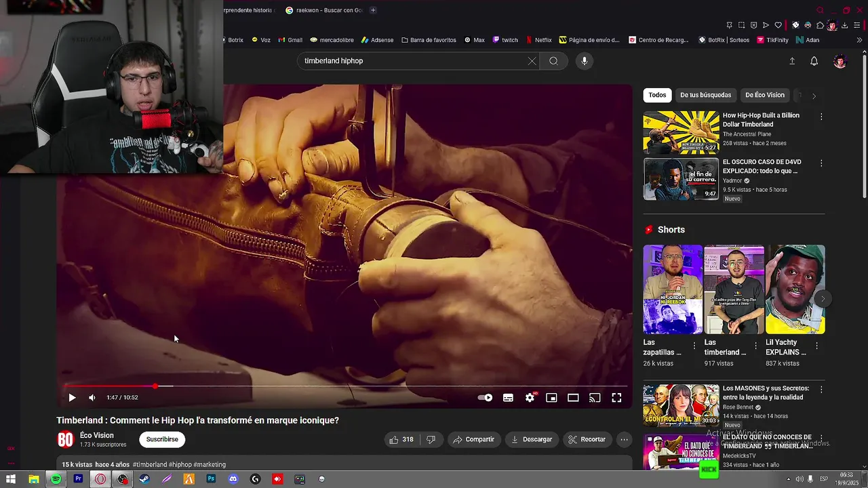Open the YouTube create/upload icon
Screen dimensions: 868x488
pos(792,61)
